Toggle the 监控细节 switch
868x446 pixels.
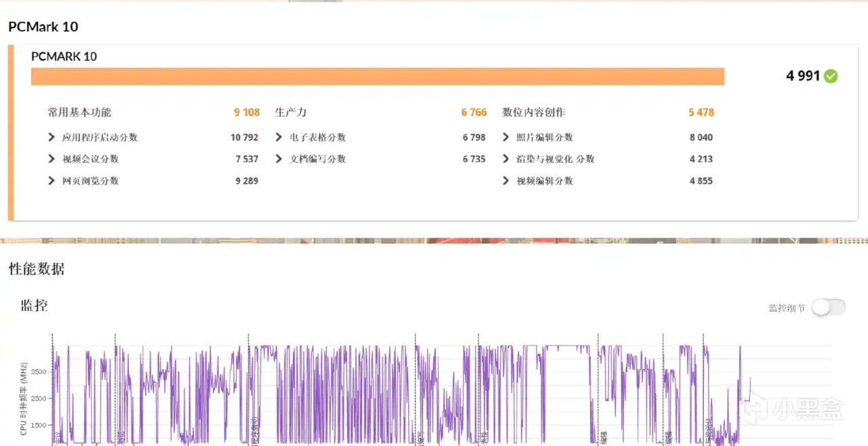[829, 307]
